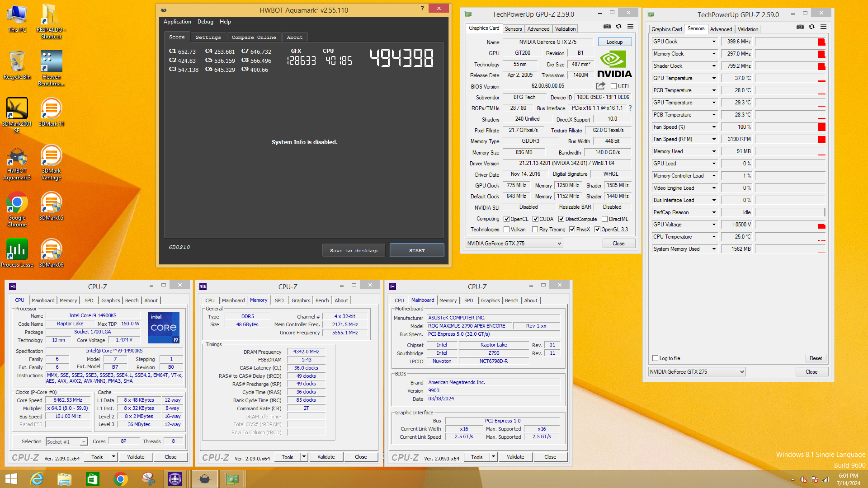
Task: Click Reset button in GPU-Z Sensors
Action: click(x=816, y=358)
